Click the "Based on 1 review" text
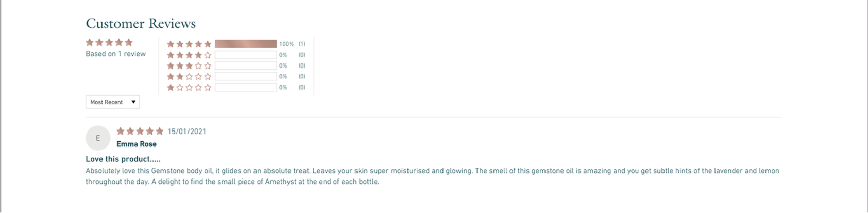The width and height of the screenshot is (868, 213). [115, 54]
